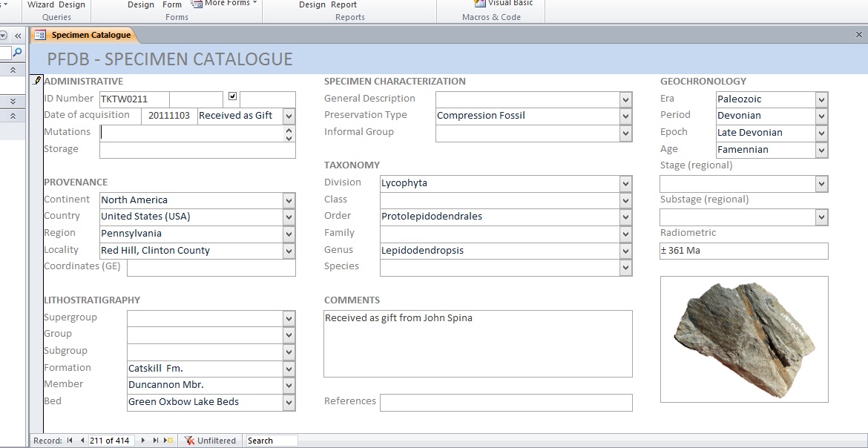Collapse the navigation pane with double chevron
Image resolution: width=868 pixels, height=448 pixels.
click(x=18, y=35)
